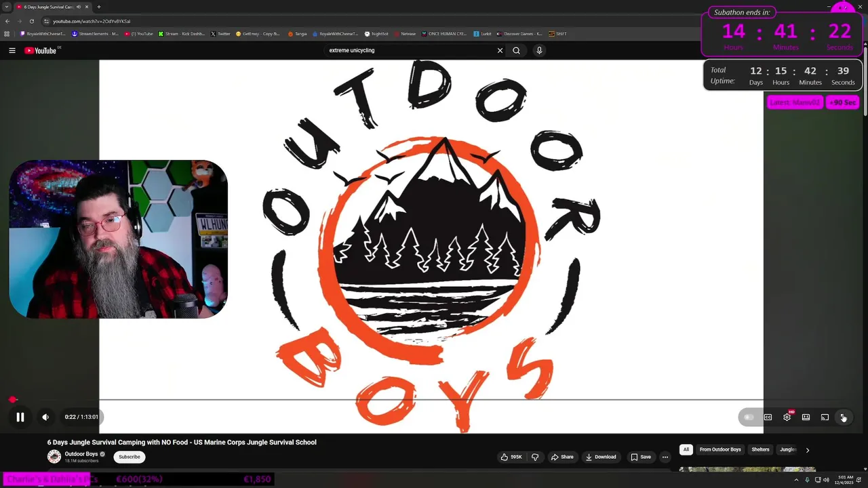Cast video with Play on TV icon
The height and width of the screenshot is (488, 868).
pyautogui.click(x=825, y=418)
